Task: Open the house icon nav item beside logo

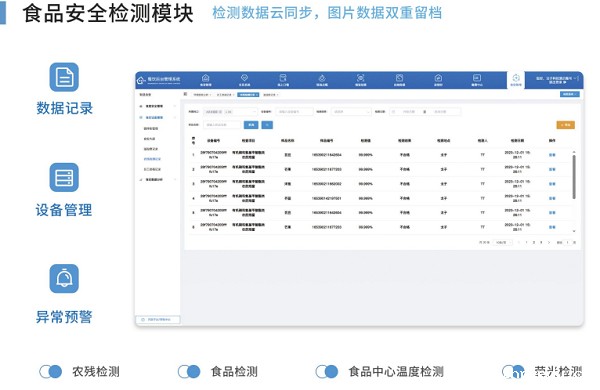Action: pos(205,80)
